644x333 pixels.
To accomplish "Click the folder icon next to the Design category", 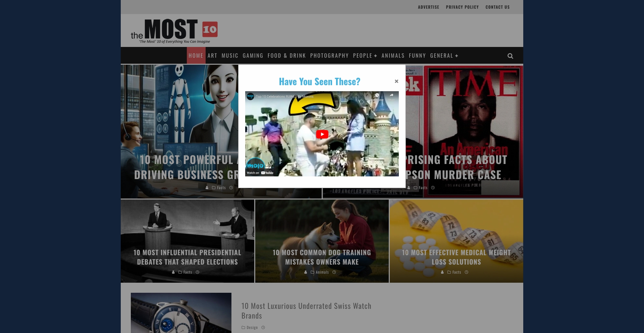I will point(244,327).
